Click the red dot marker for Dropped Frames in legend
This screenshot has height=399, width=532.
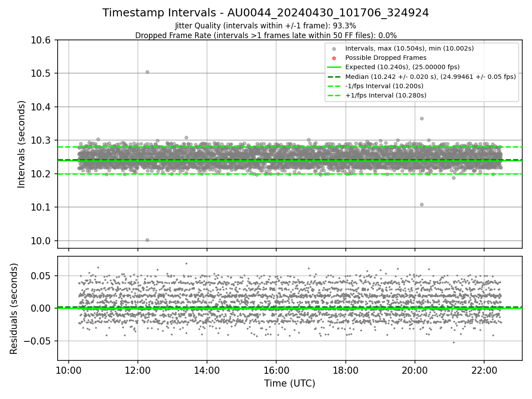(334, 58)
